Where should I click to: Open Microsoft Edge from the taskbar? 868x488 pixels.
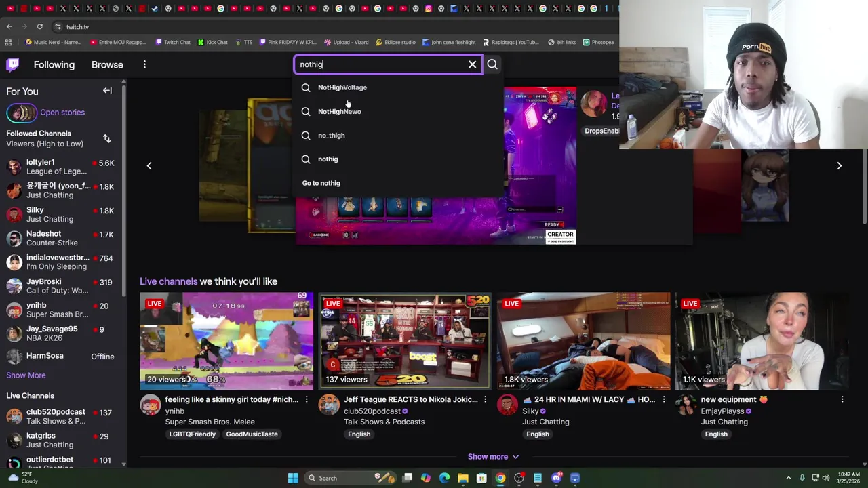(444, 478)
